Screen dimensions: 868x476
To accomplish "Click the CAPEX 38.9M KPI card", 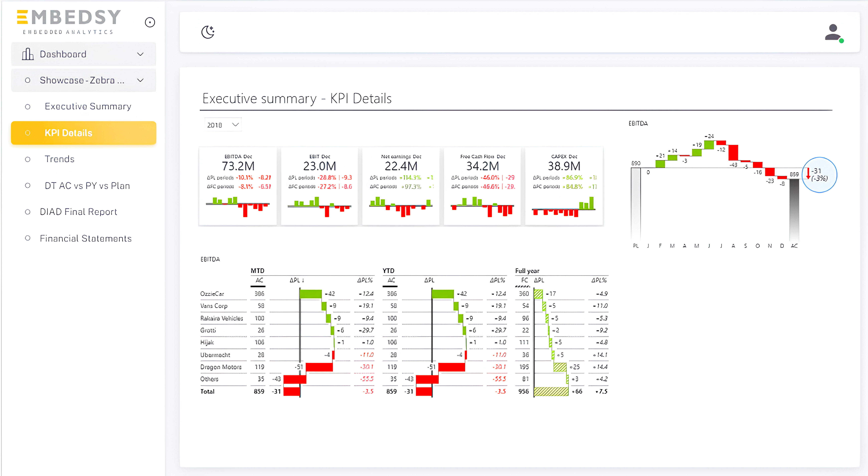I will (564, 186).
